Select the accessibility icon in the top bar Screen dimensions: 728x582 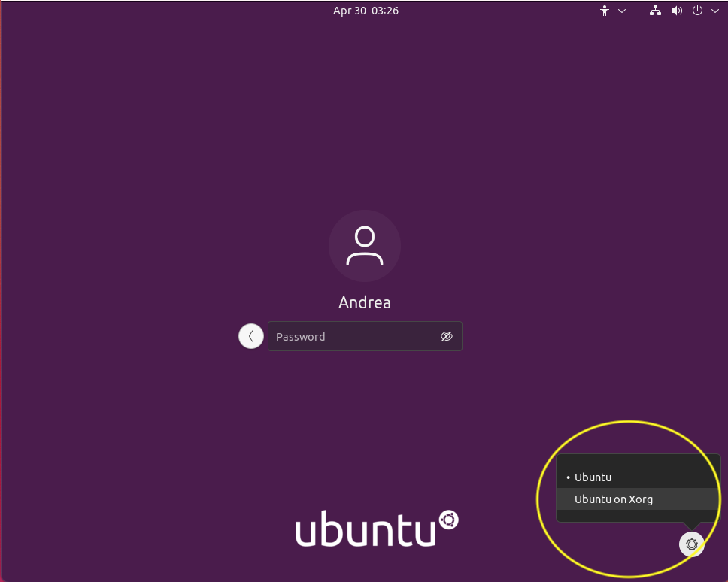[605, 11]
